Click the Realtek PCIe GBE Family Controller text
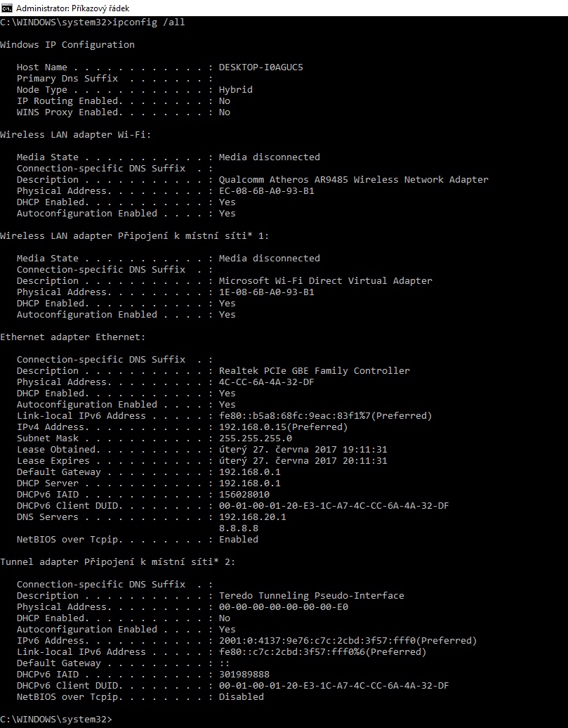This screenshot has width=568, height=728. pos(314,371)
